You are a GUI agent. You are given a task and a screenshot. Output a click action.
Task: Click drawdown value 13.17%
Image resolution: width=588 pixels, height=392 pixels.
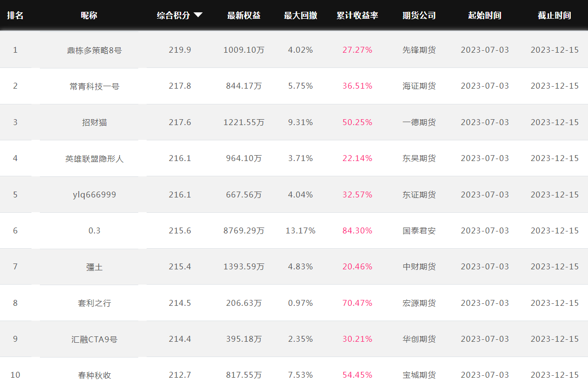click(300, 230)
